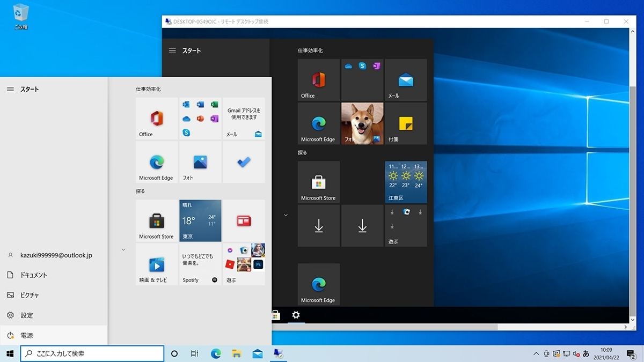
Task: Click the remote desktop window title bar icon
Action: (x=168, y=21)
